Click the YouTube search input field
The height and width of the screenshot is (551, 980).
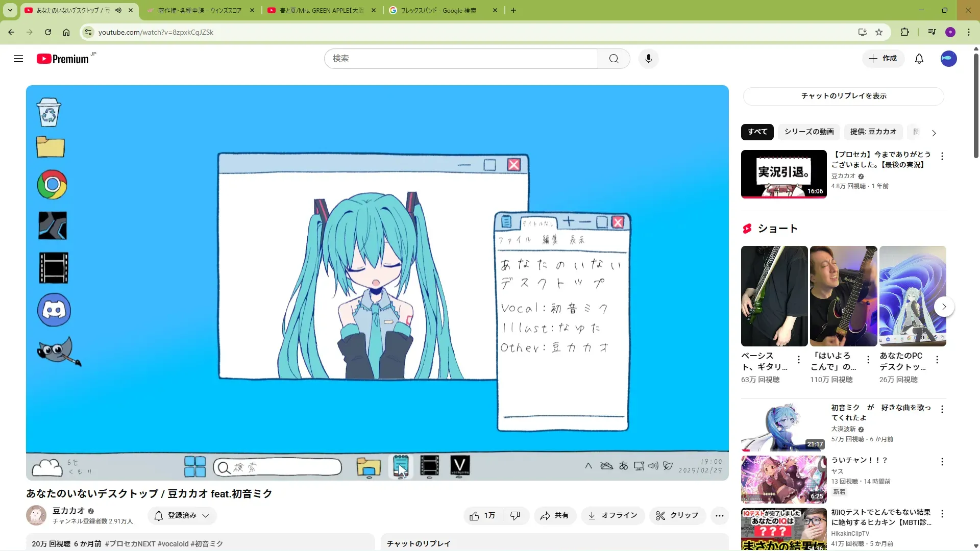(x=460, y=59)
